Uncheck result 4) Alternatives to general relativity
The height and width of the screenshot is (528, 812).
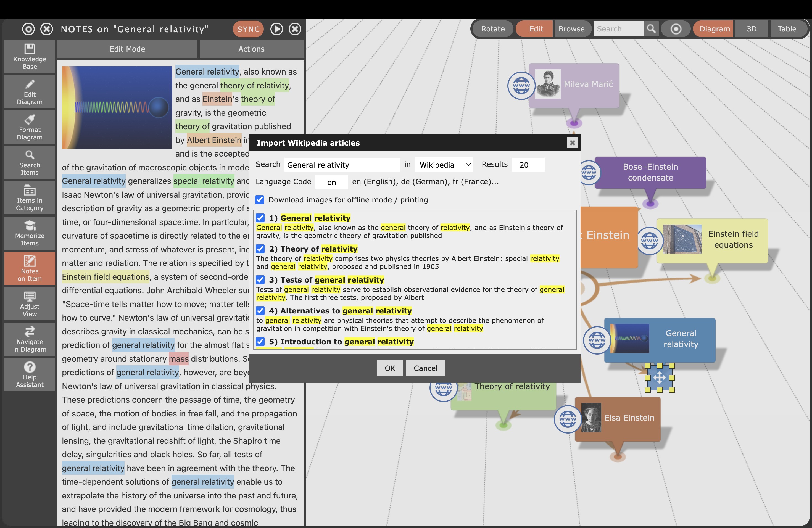pos(260,310)
